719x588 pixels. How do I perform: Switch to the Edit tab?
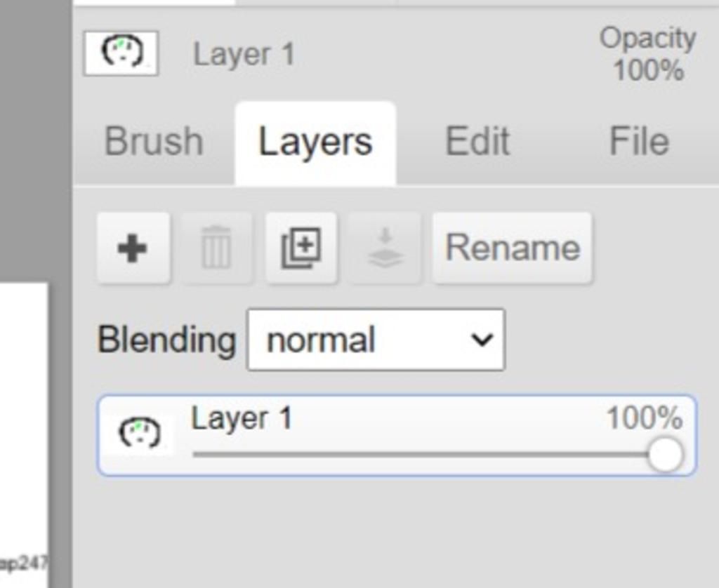pyautogui.click(x=477, y=141)
